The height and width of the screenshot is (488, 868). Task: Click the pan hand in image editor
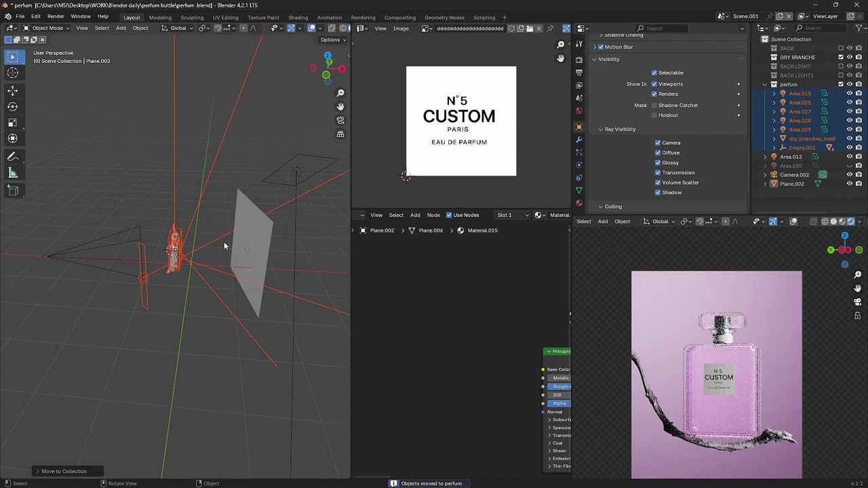(x=561, y=58)
